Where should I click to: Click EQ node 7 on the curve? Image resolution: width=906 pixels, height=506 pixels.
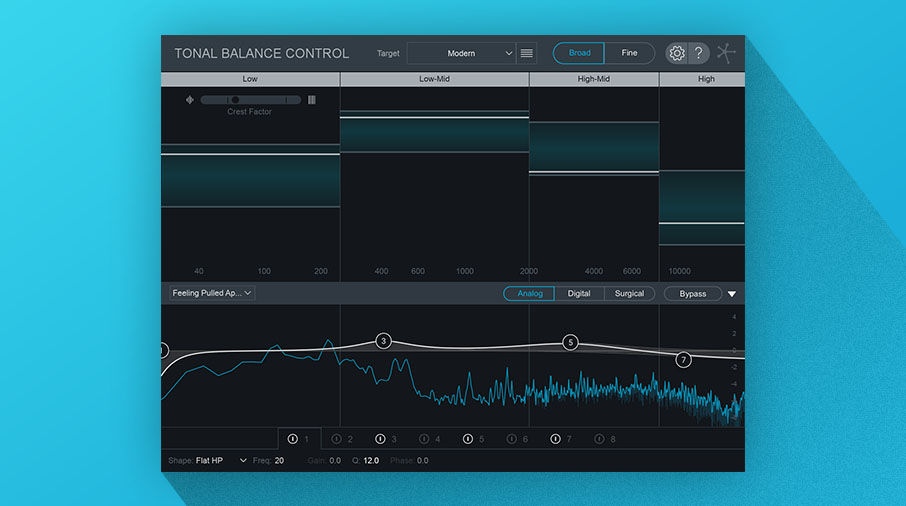point(684,360)
